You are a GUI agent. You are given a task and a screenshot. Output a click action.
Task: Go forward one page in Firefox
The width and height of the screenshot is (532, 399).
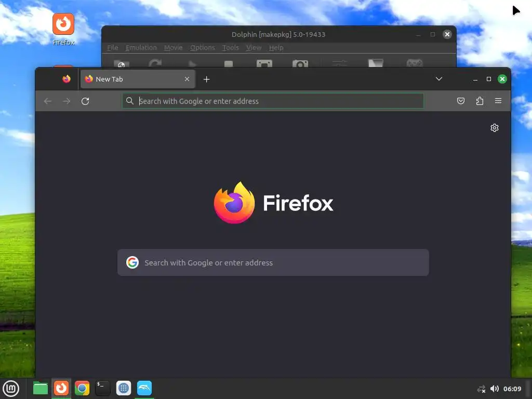(x=66, y=101)
